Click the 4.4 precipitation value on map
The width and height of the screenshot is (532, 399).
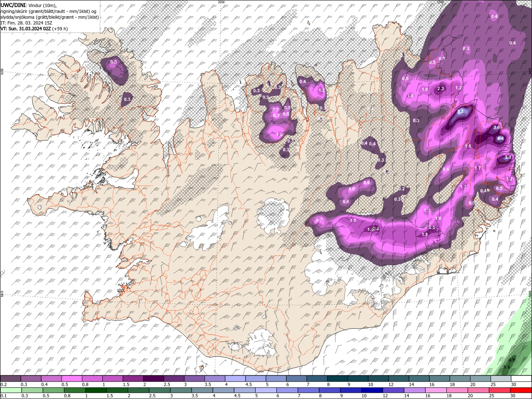coord(500,138)
